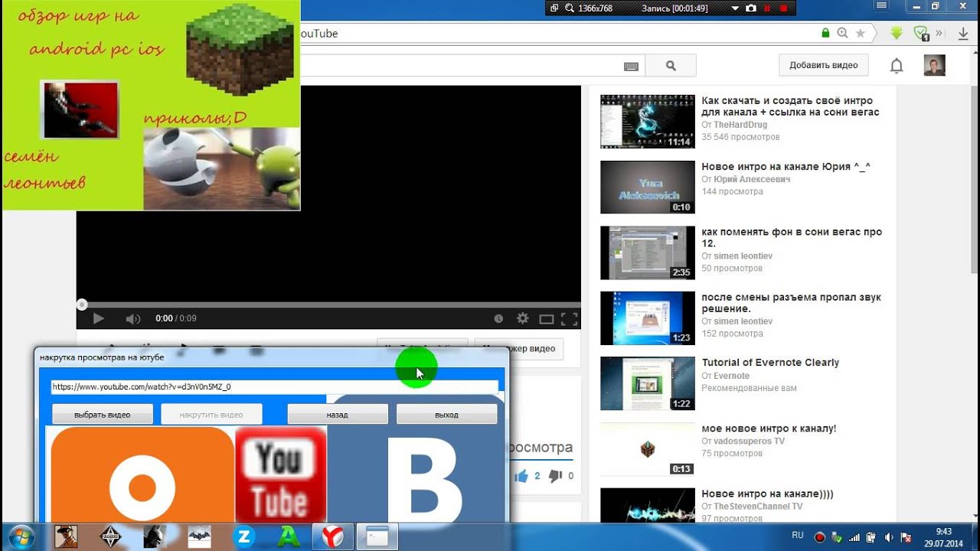
Task: Mute the video with the speaker icon
Action: (x=133, y=318)
